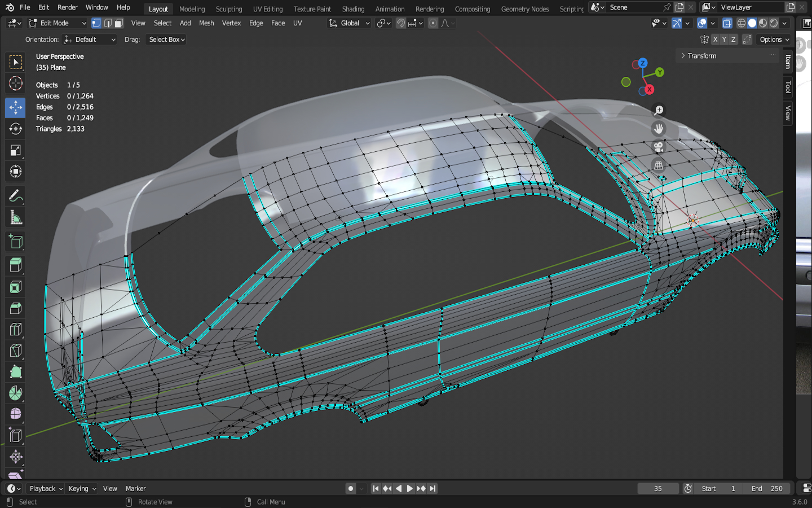Select the Bevel tool
This screenshot has width=812, height=508.
[x=15, y=308]
